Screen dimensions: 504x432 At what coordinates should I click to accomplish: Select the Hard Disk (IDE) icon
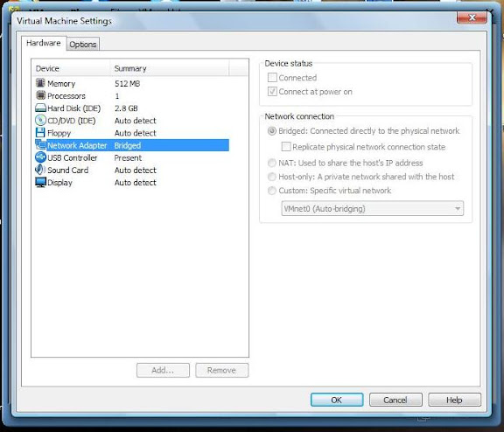click(x=40, y=108)
